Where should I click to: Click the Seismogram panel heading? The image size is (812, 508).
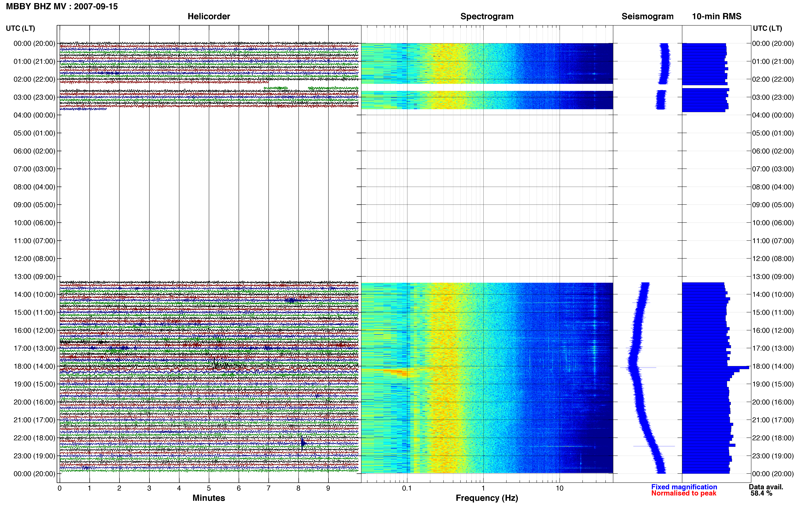point(647,16)
